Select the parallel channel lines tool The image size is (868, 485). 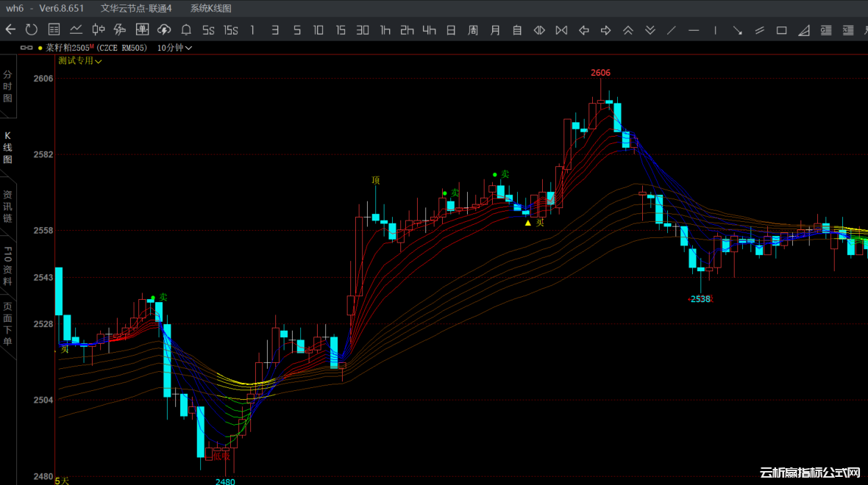point(760,30)
